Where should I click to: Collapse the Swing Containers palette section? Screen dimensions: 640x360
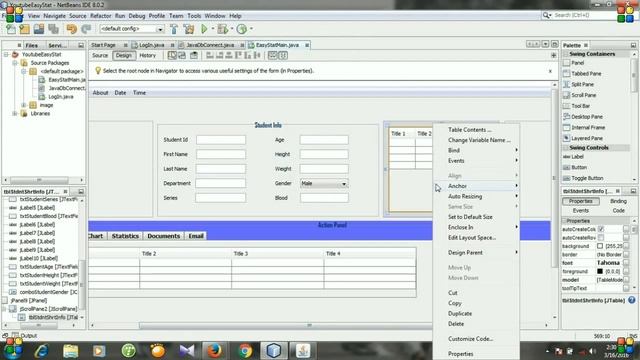point(566,54)
